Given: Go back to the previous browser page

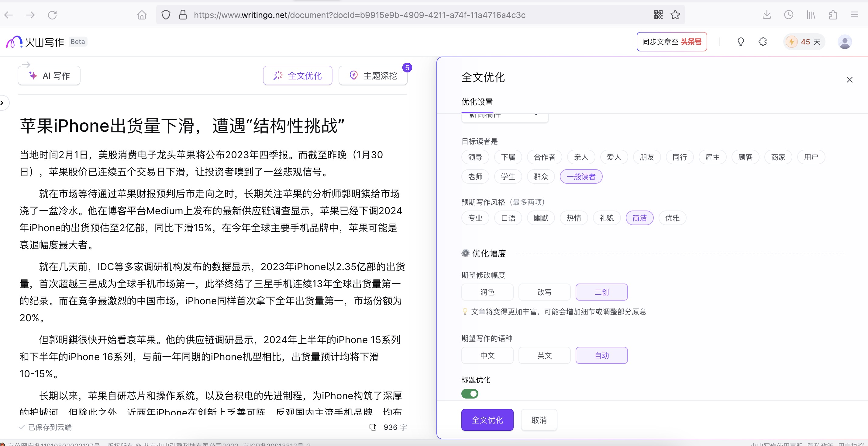Looking at the screenshot, I should [x=9, y=15].
